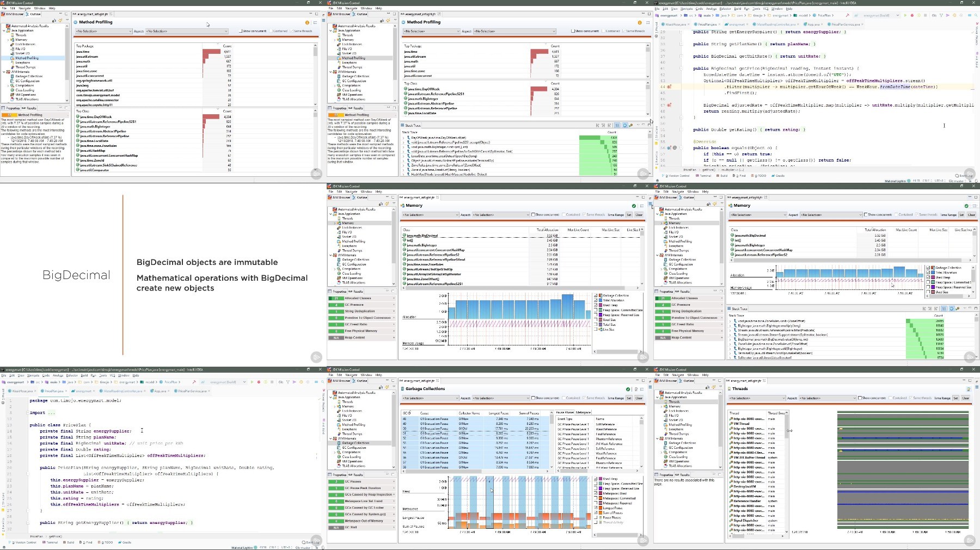Open Terminal tool in IntelliJ PricePlan constructor window
Image resolution: width=980 pixels, height=550 pixels.
(51, 542)
